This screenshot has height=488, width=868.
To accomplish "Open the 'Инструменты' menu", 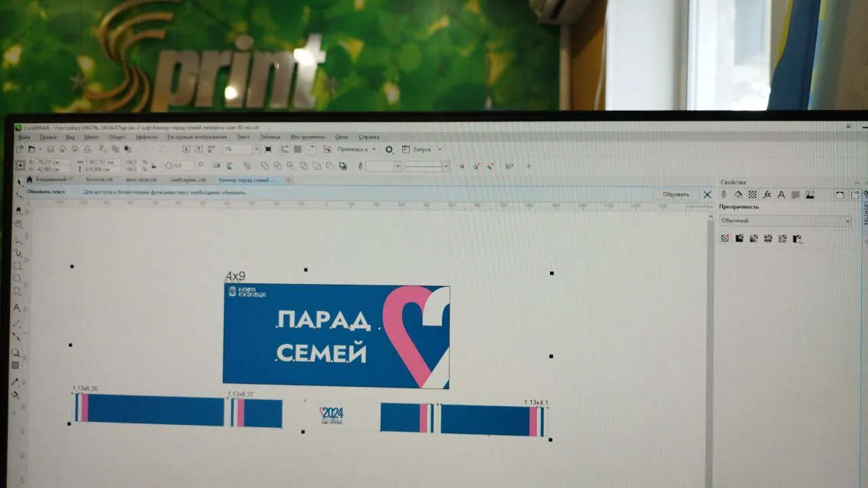I will [x=308, y=137].
